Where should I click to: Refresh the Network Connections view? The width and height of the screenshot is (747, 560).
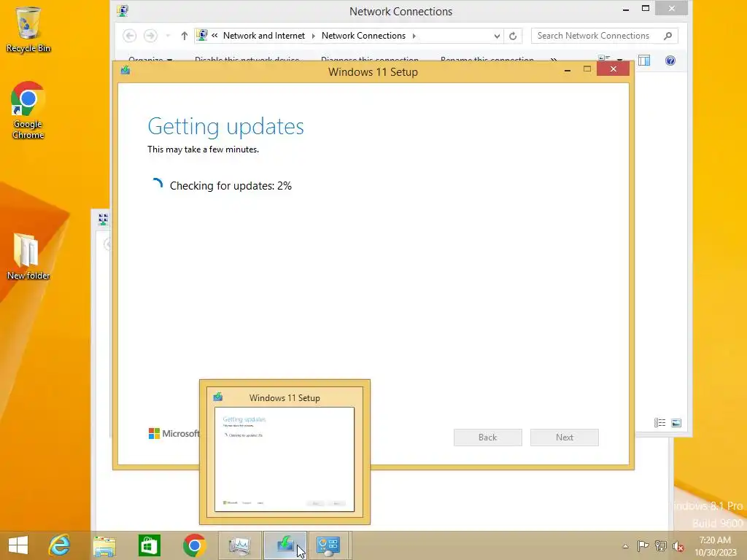coord(513,36)
